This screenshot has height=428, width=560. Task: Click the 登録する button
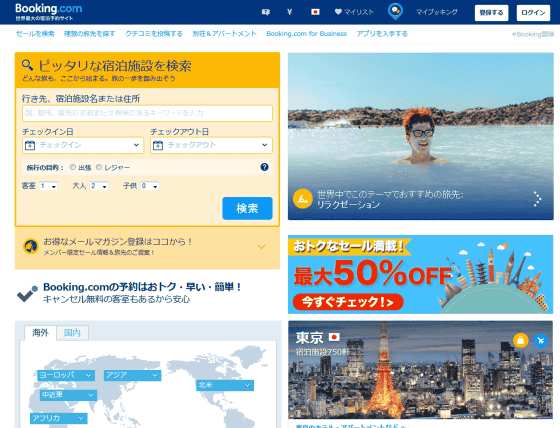pos(491,13)
